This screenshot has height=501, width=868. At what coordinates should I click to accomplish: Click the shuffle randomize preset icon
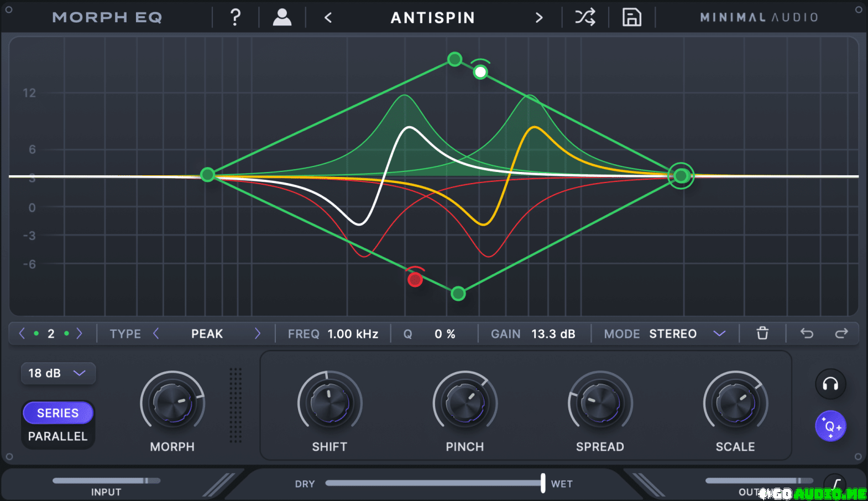pos(585,17)
